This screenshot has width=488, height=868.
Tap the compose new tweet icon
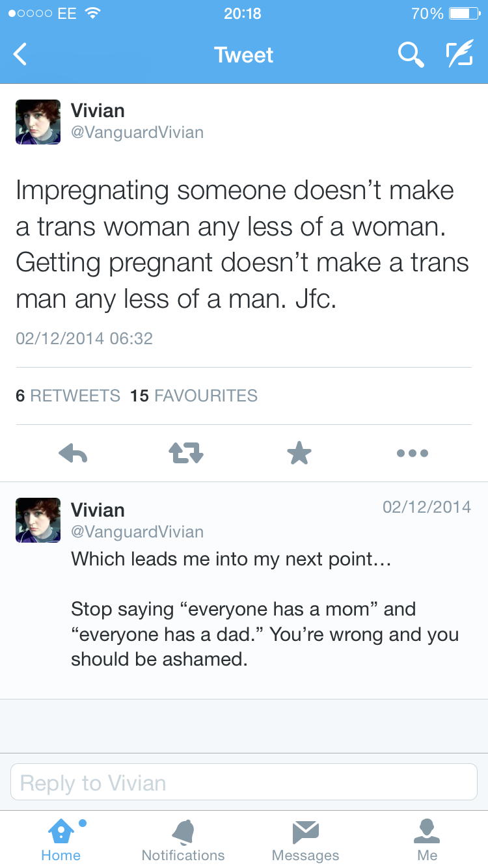coord(459,55)
